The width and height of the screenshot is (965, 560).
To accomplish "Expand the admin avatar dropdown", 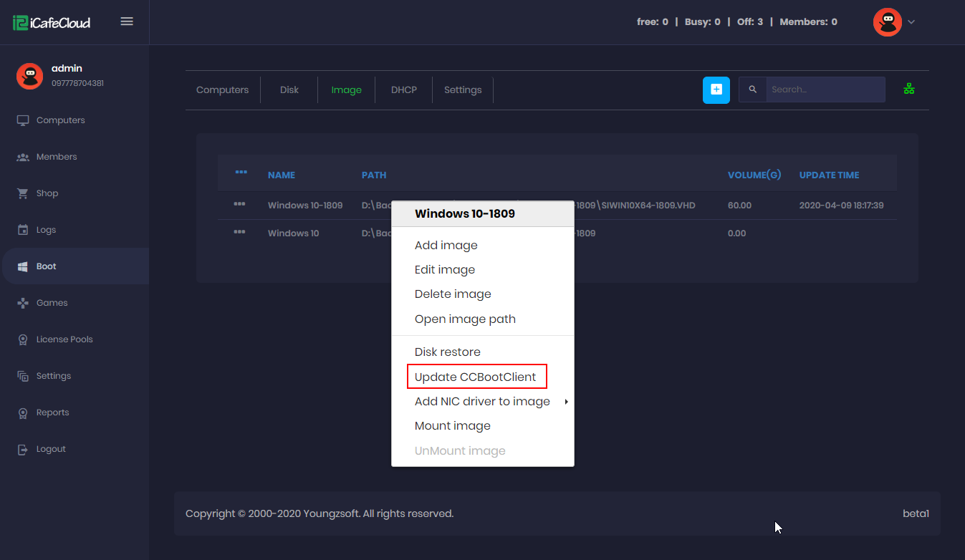I will click(x=894, y=21).
